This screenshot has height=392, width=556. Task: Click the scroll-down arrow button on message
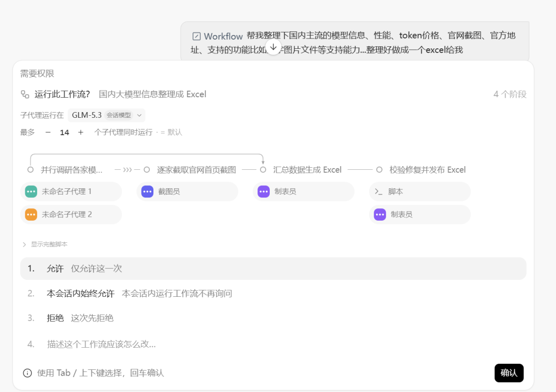point(273,47)
